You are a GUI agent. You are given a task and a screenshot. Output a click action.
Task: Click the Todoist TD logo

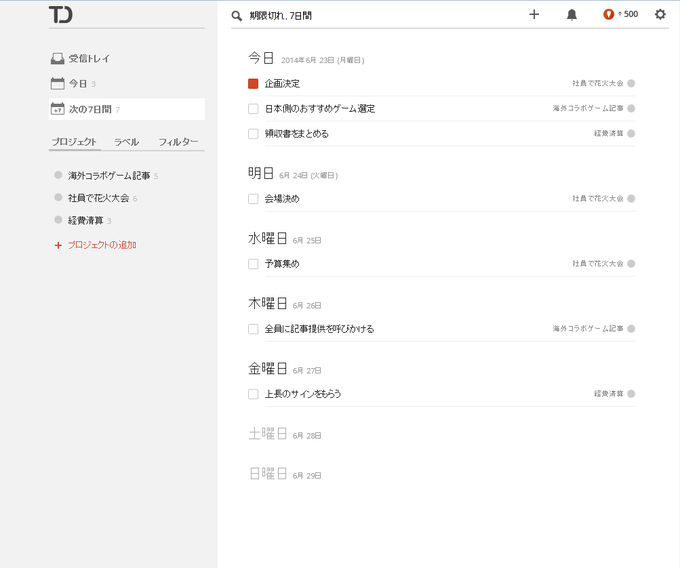[x=61, y=14]
